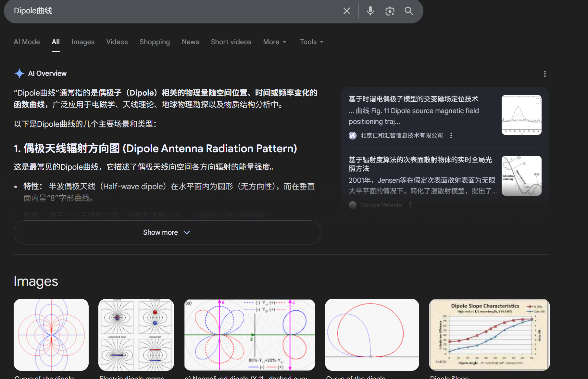Screen dimensions: 588x379
Task: Open the Tools dropdown
Action: point(311,42)
